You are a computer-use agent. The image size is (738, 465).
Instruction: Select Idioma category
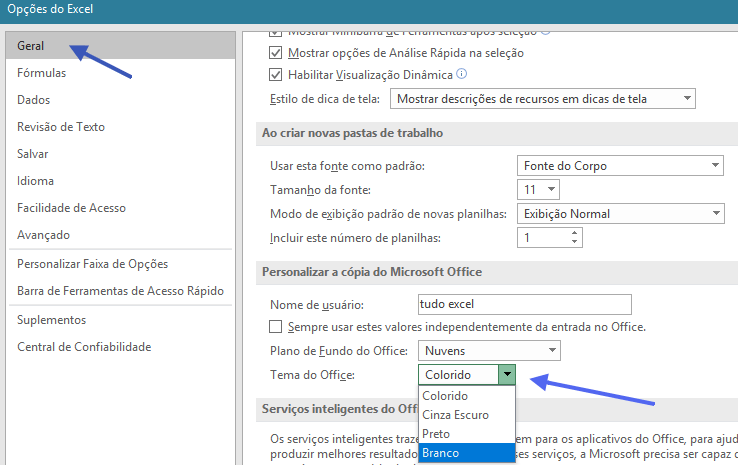[x=120, y=181]
